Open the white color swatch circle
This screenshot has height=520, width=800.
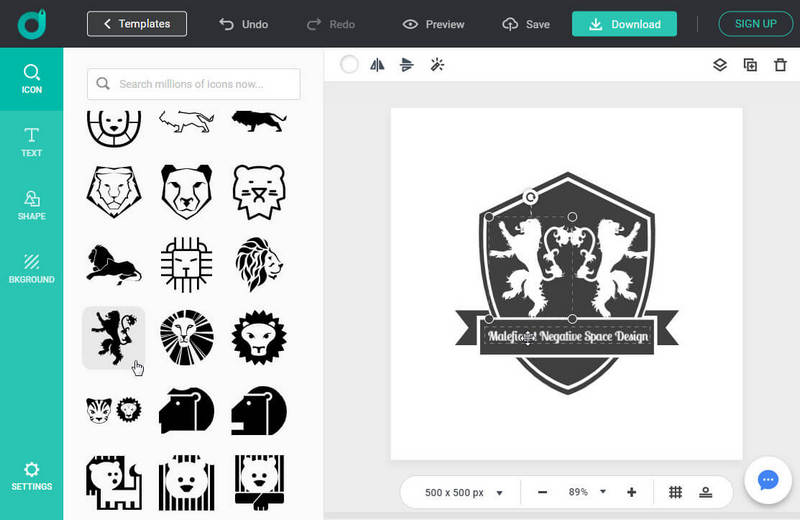[349, 65]
